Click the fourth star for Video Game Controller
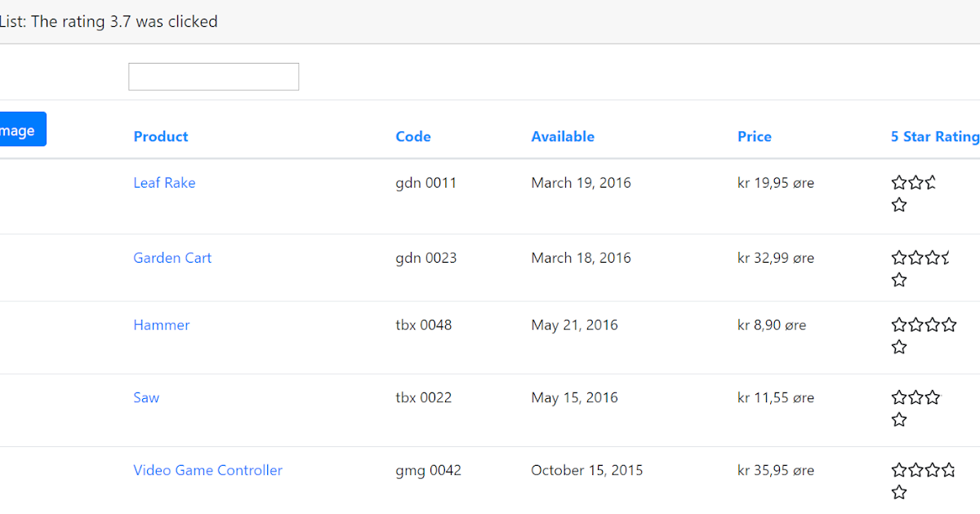This screenshot has width=980, height=514. [x=948, y=470]
